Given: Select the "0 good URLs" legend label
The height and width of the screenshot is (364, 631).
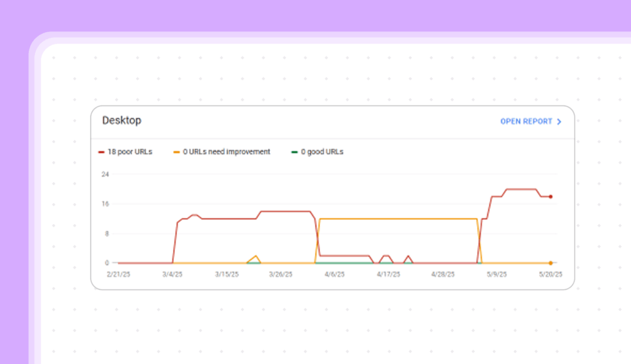Looking at the screenshot, I should [x=322, y=152].
